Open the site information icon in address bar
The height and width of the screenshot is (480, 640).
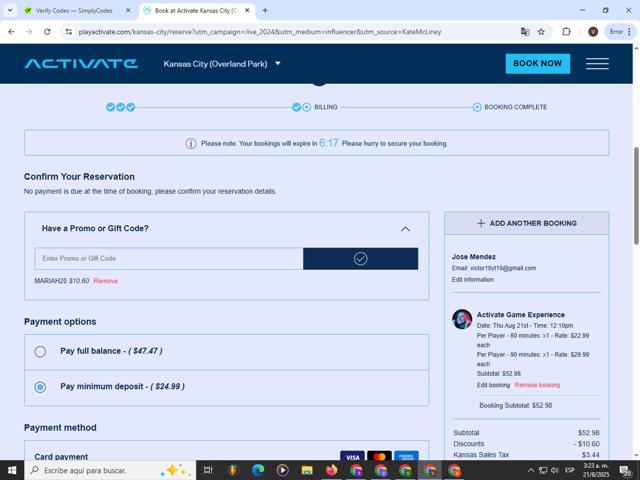tap(69, 32)
